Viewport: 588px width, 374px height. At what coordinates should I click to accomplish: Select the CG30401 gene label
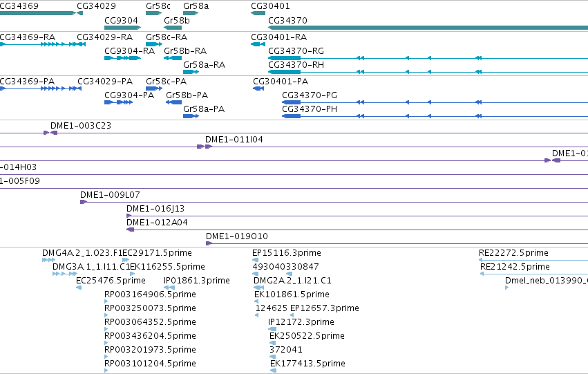point(270,6)
